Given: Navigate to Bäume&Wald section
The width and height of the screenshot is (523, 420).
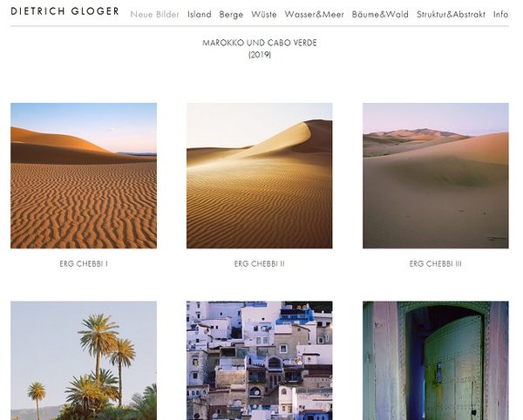Looking at the screenshot, I should click(x=380, y=14).
